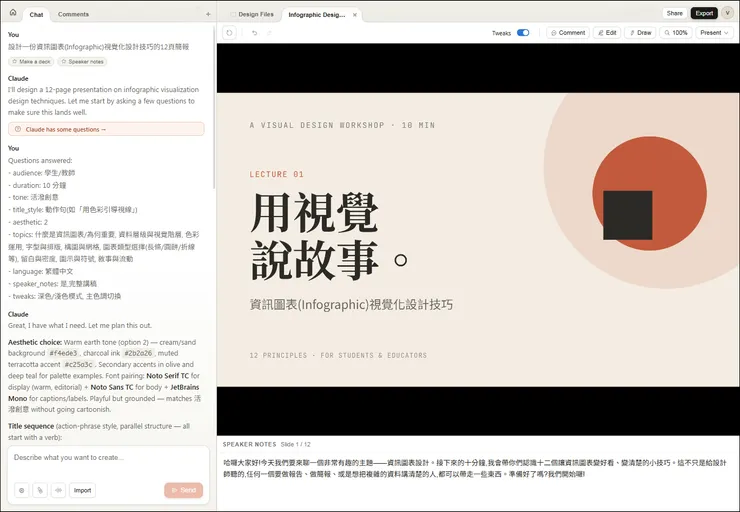Click the Comment button
This screenshot has height=512, width=740.
click(568, 33)
